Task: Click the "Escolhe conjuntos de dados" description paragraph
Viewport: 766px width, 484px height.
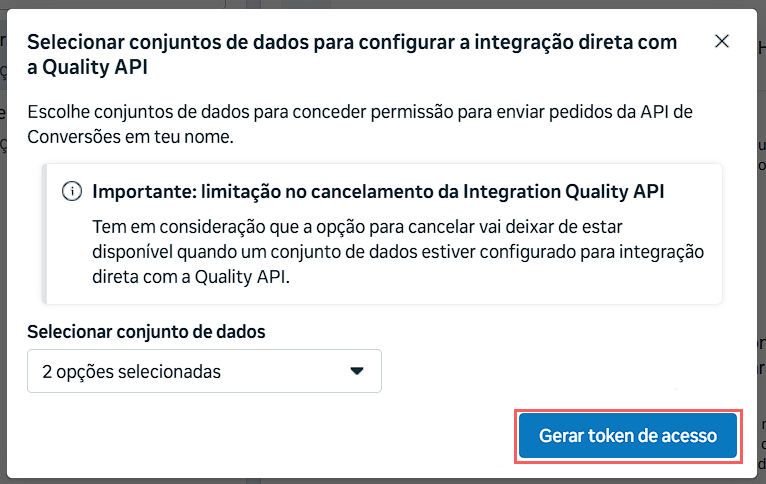Action: (367, 122)
